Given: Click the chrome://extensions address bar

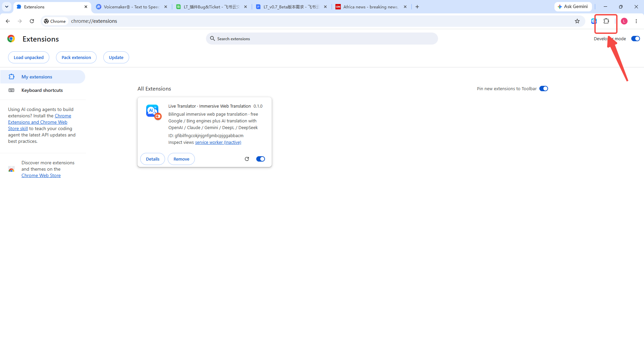Looking at the screenshot, I should click(312, 21).
